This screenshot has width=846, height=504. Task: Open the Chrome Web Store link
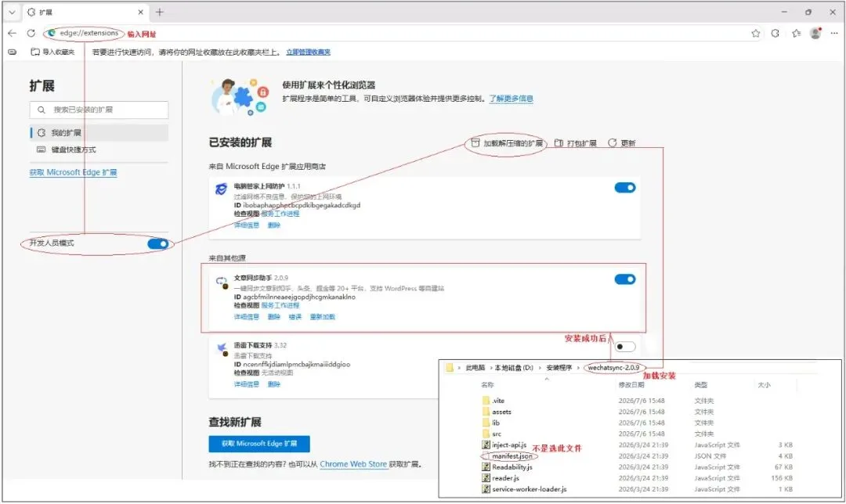(353, 464)
